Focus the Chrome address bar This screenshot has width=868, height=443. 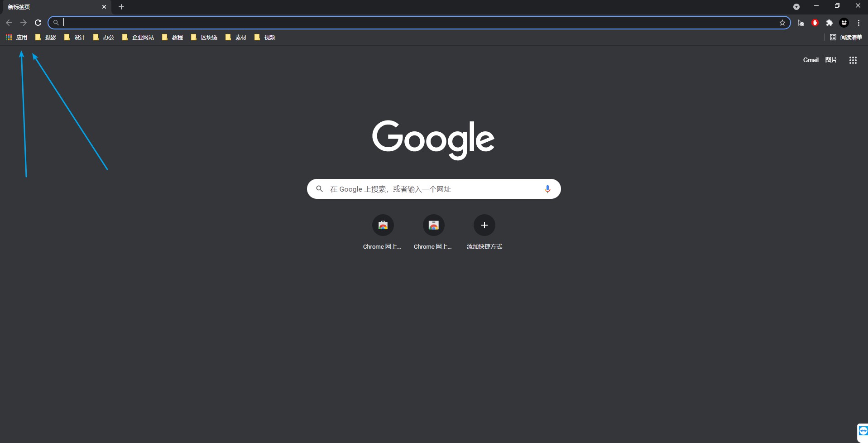coord(419,23)
